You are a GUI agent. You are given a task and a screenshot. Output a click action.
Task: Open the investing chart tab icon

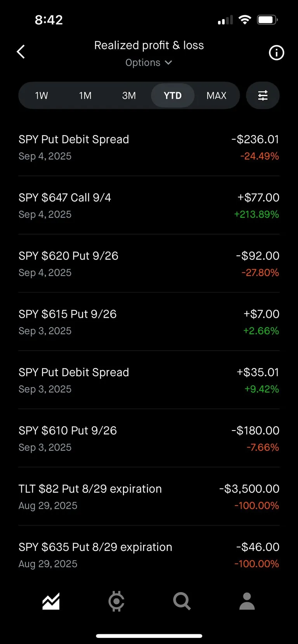pyautogui.click(x=51, y=601)
